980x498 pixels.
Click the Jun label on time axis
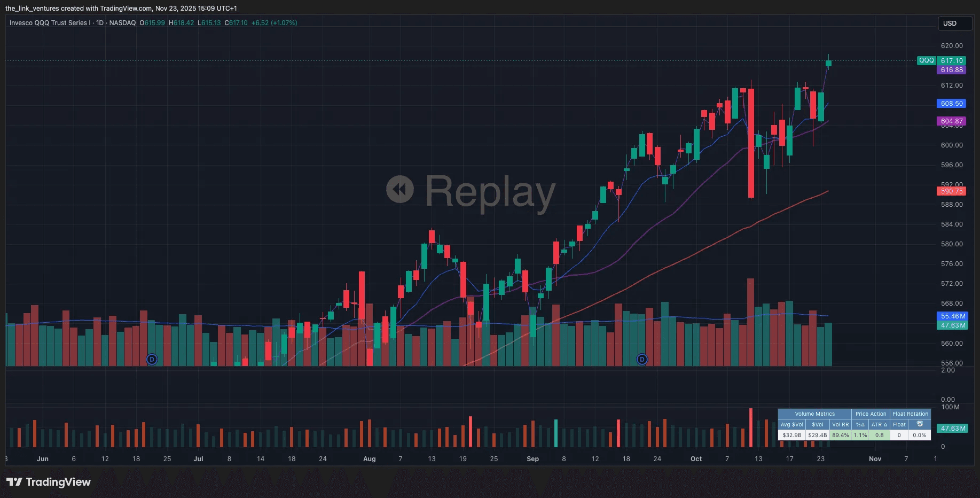coord(43,459)
